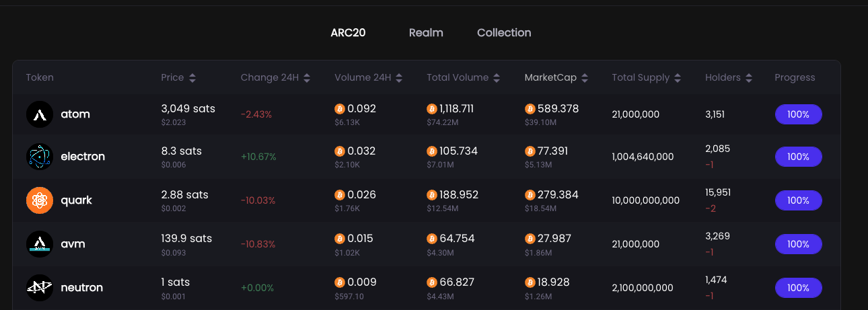Sort by Volume 24H column

click(x=368, y=78)
